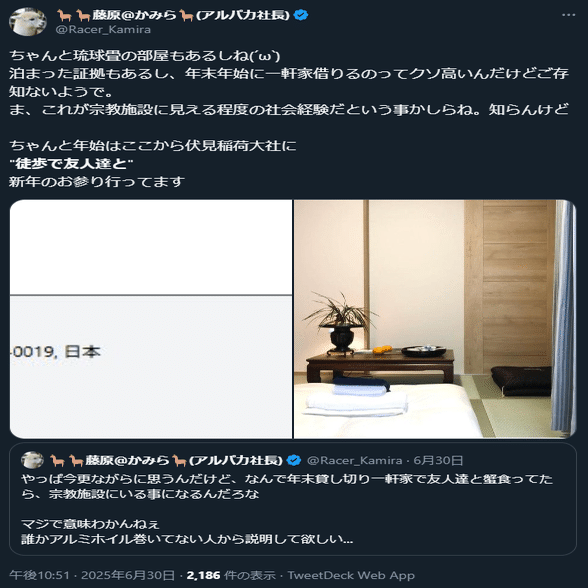The image size is (588, 588).
Task: Open the right tatami room photo
Action: coord(435,319)
